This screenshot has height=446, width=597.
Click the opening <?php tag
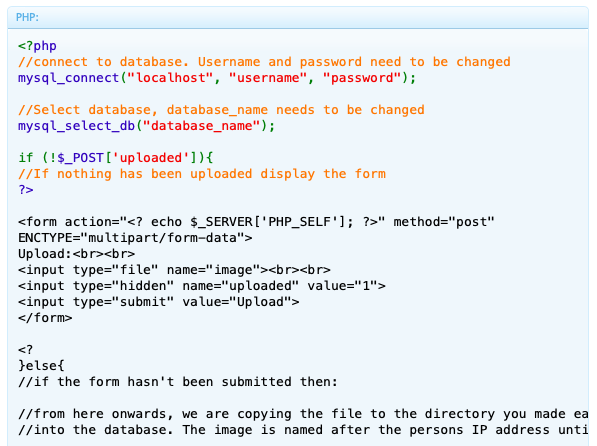[37, 46]
